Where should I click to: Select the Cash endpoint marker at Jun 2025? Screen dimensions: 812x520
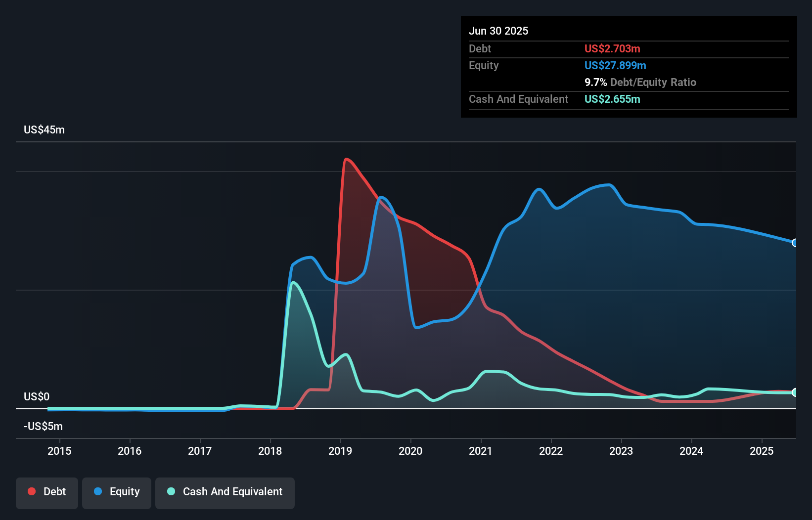pos(795,392)
